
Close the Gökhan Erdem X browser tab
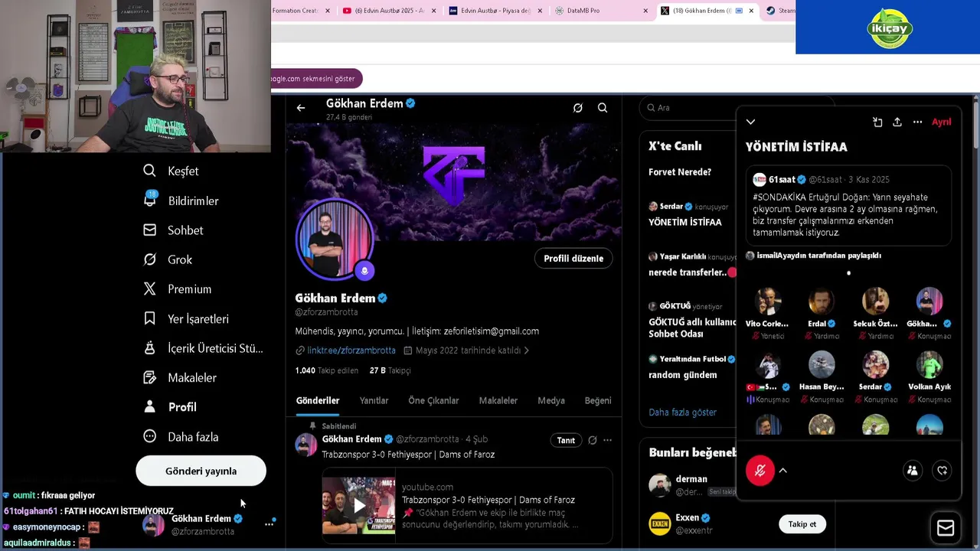pos(751,11)
